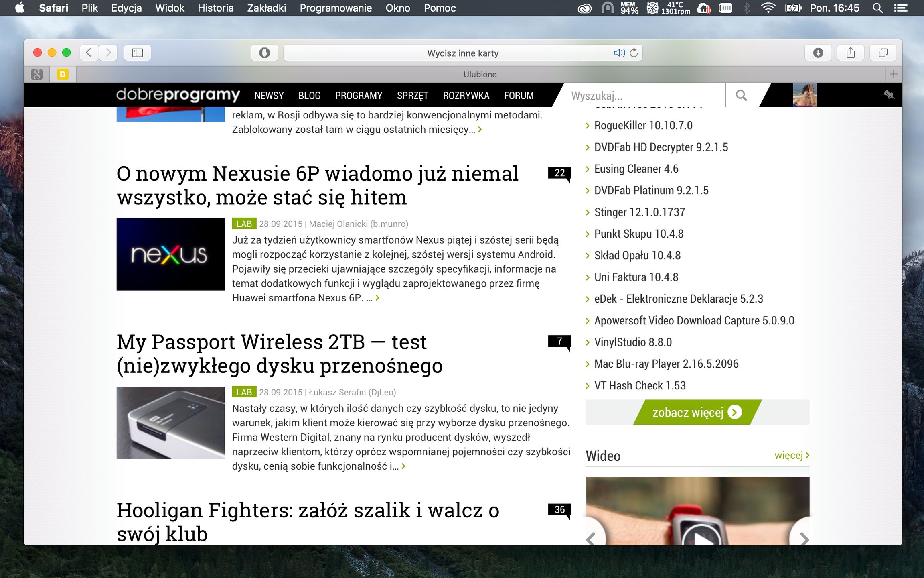Click the search magnifier on dobreprogramy

(741, 95)
